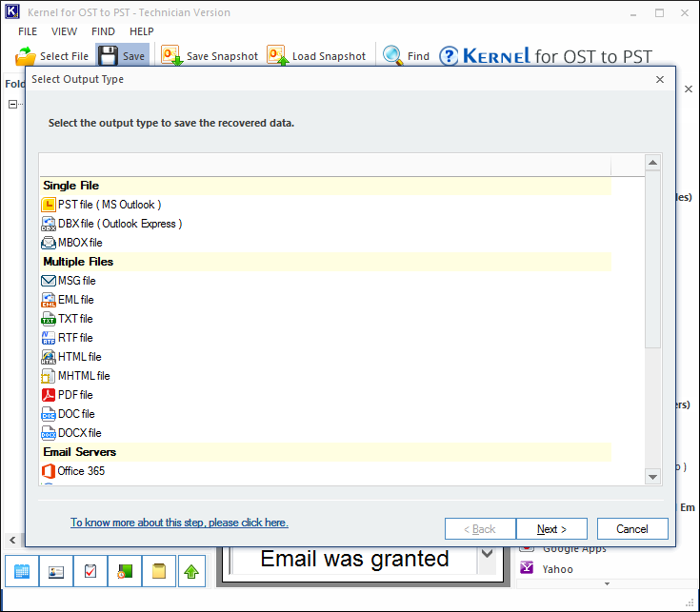Open the HELP menu
The width and height of the screenshot is (700, 612).
tap(142, 31)
